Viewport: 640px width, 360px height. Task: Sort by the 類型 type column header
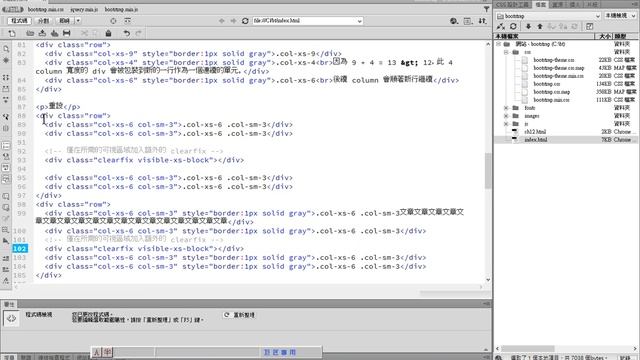[x=626, y=36]
